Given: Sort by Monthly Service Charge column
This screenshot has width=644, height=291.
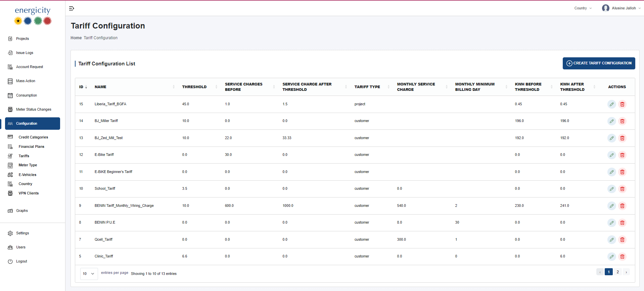Looking at the screenshot, I should [x=422, y=87].
